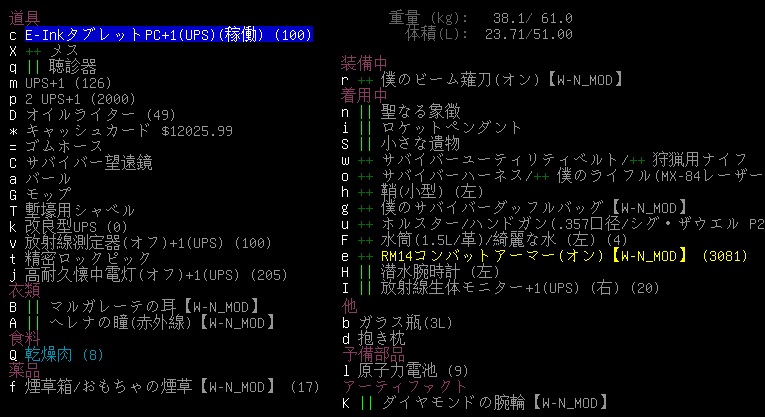
Task: Click the 衣類 category header
Action: coord(25,290)
